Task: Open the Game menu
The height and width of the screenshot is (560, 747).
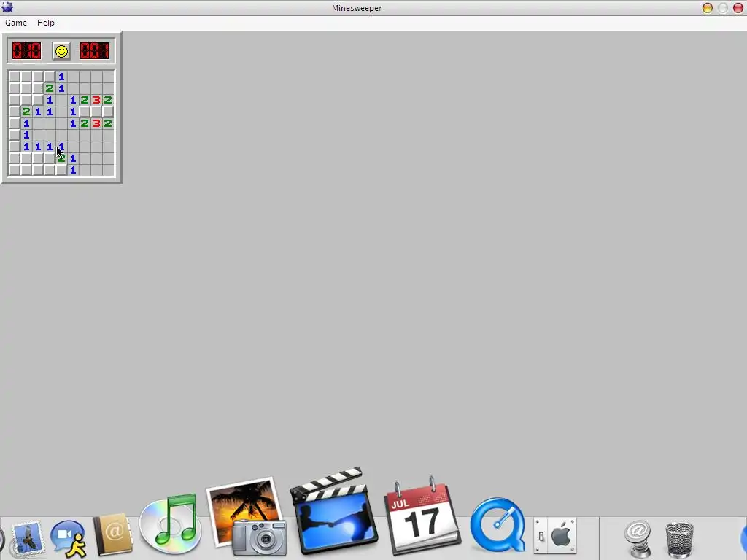Action: (16, 23)
